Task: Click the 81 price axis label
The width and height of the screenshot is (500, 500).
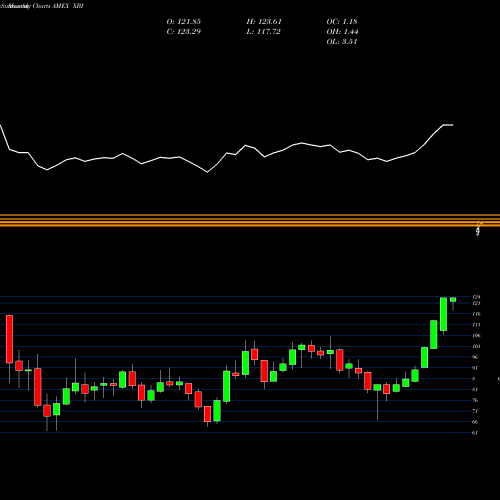Action: click(x=475, y=389)
